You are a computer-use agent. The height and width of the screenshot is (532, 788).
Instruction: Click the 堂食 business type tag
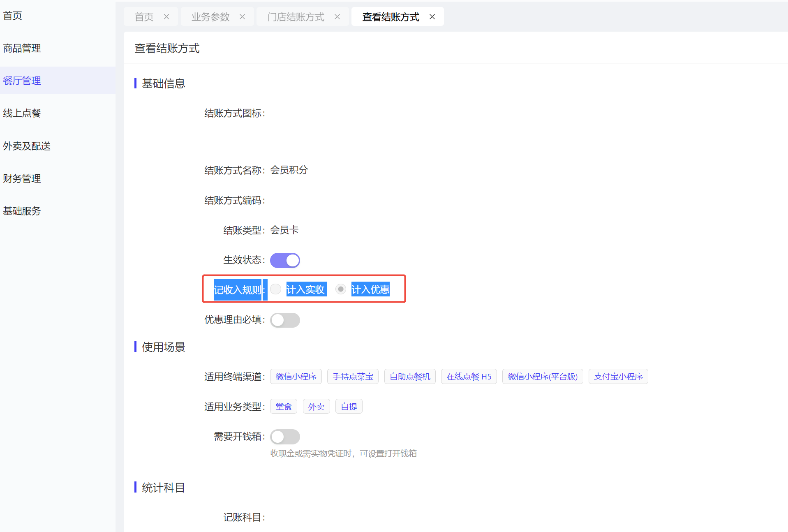pos(283,407)
